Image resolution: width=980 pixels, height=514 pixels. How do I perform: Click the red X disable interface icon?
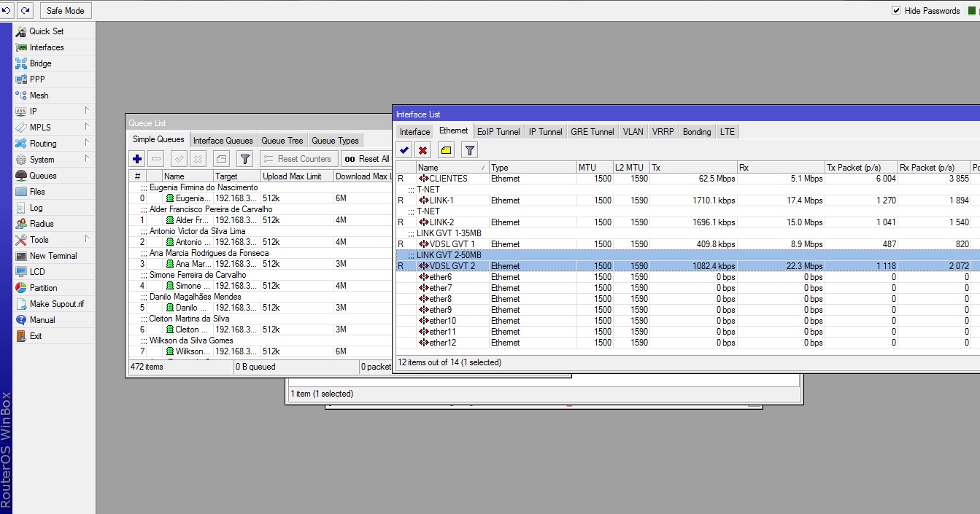(x=423, y=150)
